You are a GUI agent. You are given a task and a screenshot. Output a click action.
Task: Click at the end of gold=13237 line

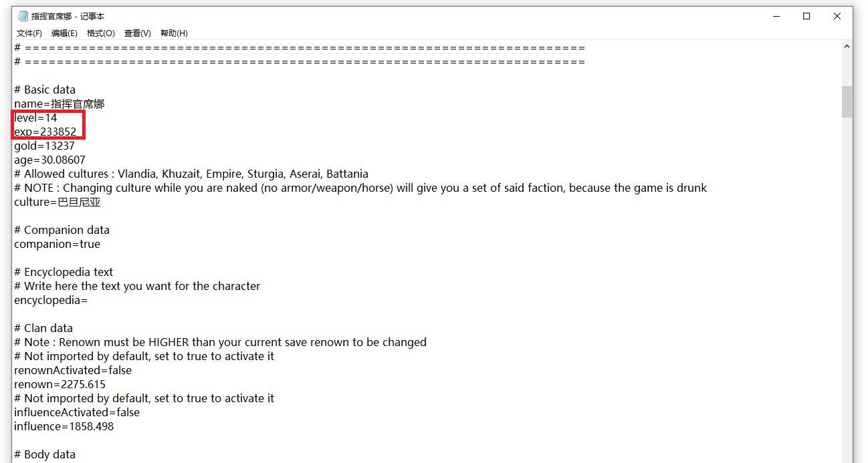tap(75, 146)
